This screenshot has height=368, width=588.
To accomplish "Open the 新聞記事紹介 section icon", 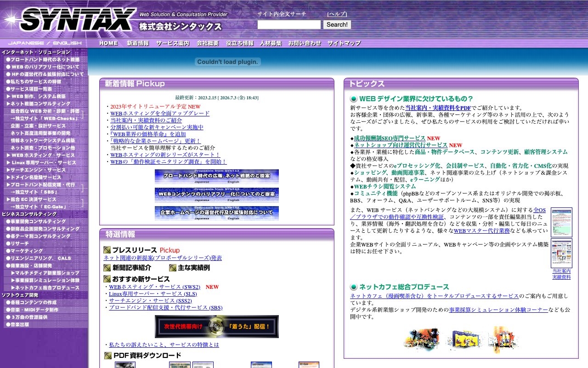I will point(107,268).
